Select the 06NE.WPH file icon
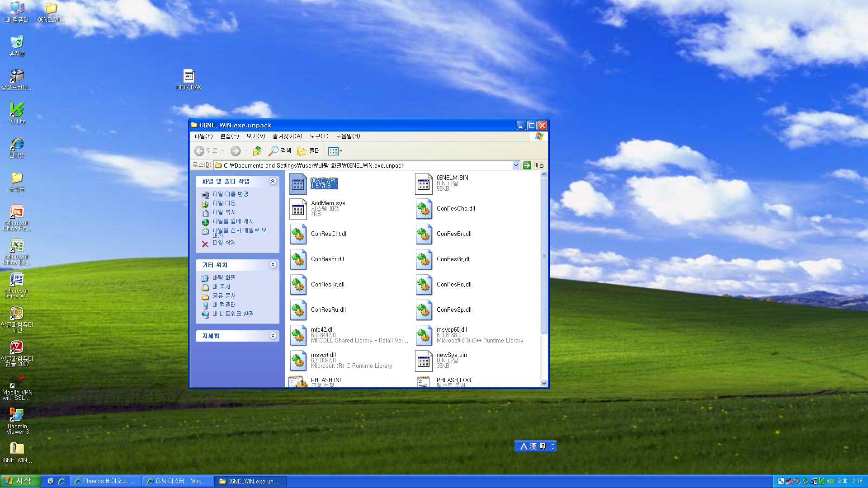The width and height of the screenshot is (868, 488). (298, 183)
